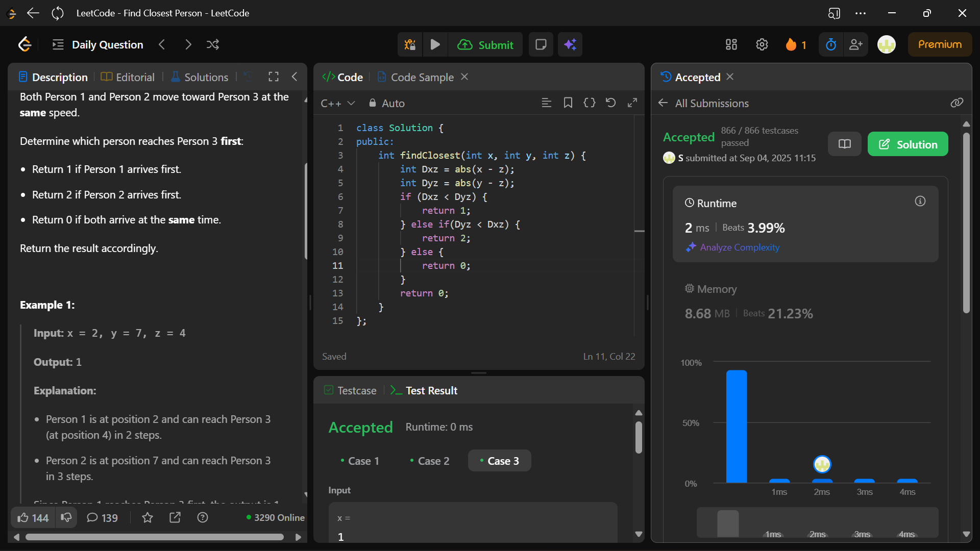Open the AI sparkle assistant icon
This screenshot has height=551, width=980.
pos(570,45)
